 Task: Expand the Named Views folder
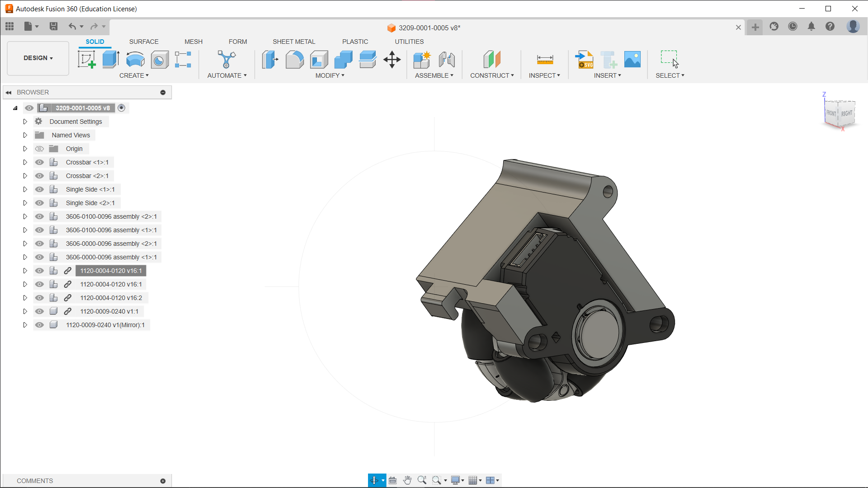coord(25,135)
